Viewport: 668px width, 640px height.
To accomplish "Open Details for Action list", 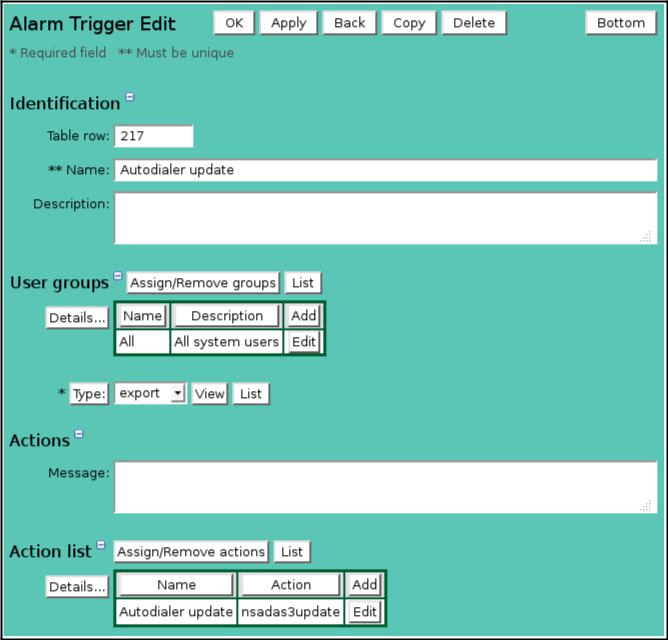I will click(77, 587).
